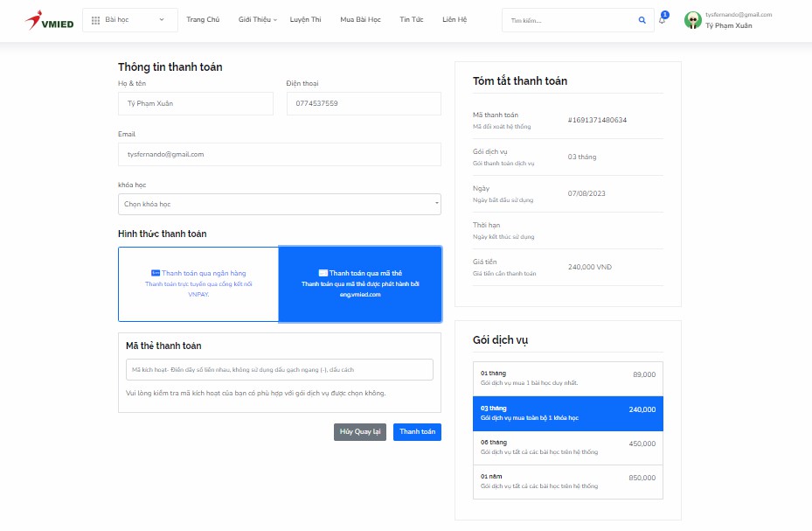812x531 pixels.
Task: Choose the 06 tháng service package
Action: click(x=568, y=448)
